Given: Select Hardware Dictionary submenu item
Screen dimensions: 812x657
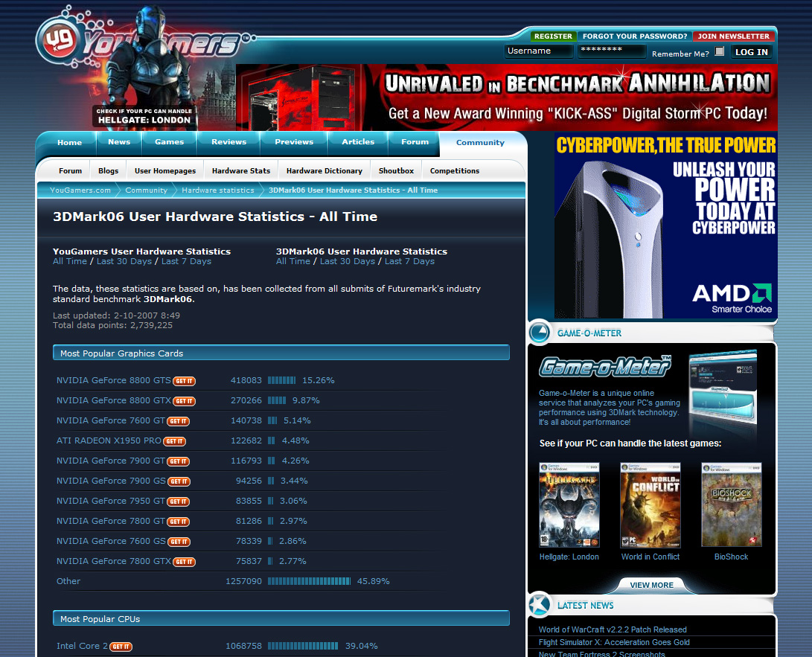Looking at the screenshot, I should coord(324,170).
